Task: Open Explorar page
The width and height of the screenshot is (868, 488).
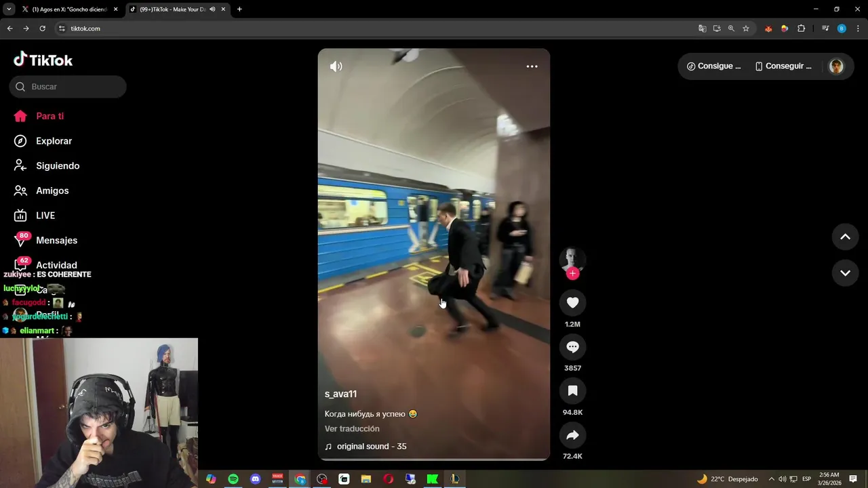Action: 43,141
